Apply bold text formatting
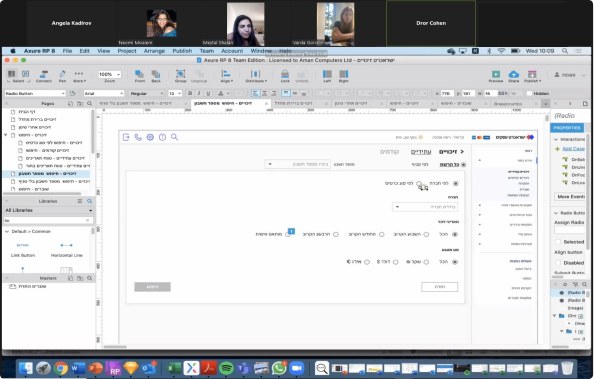The image size is (594, 379). [190, 93]
